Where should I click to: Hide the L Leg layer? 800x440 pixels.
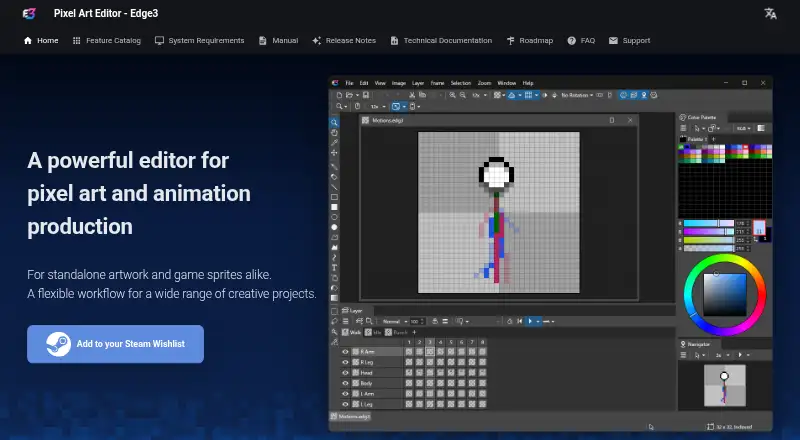345,404
